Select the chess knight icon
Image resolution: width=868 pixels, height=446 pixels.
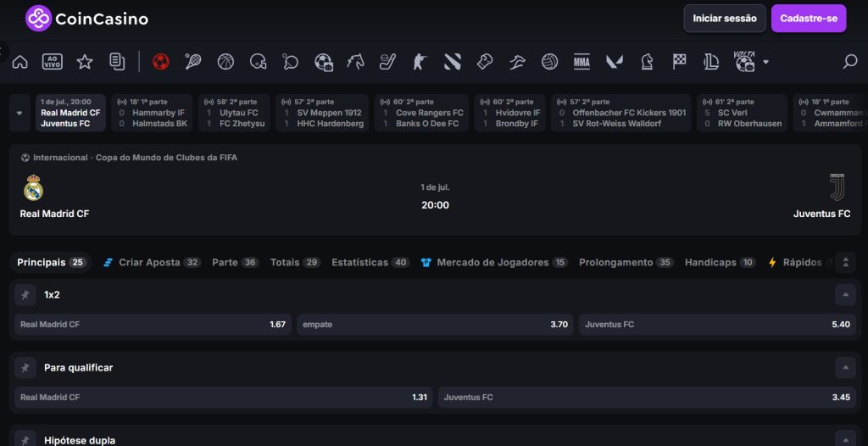(x=647, y=62)
